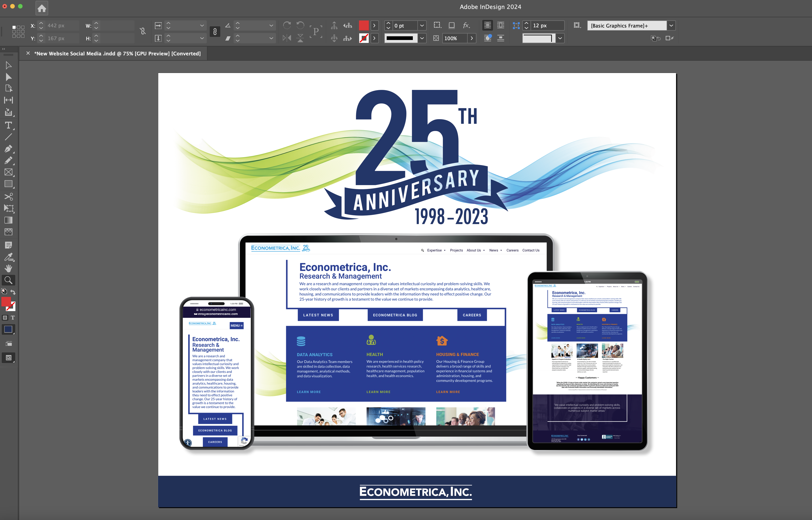Viewport: 812px width, 520px height.
Task: Open the stroke type dropdown
Action: pos(422,38)
